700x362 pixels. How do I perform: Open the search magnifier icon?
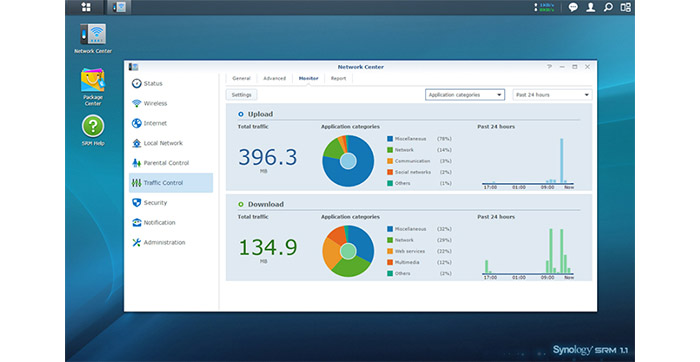click(x=608, y=7)
